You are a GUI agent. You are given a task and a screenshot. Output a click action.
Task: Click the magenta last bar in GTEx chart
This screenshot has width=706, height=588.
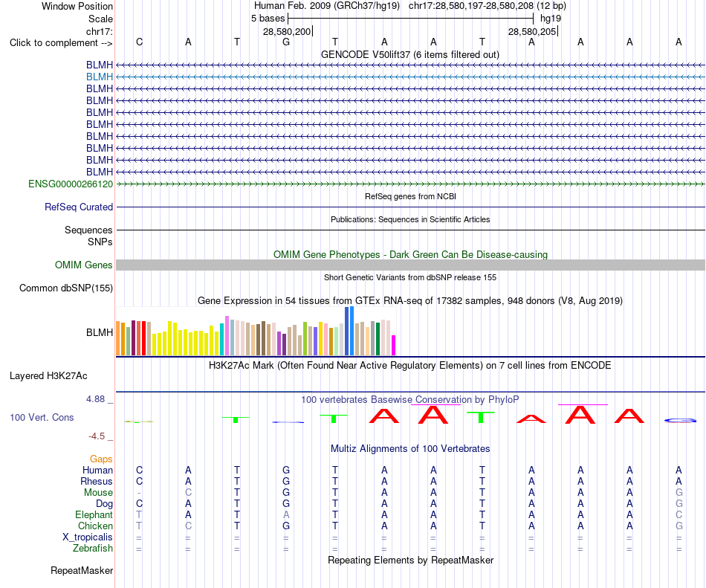point(394,346)
